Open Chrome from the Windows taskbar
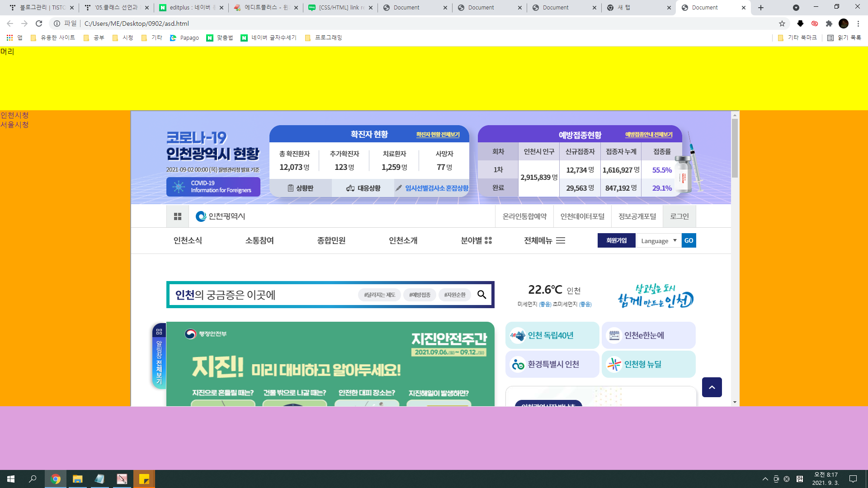868x488 pixels. (56, 479)
